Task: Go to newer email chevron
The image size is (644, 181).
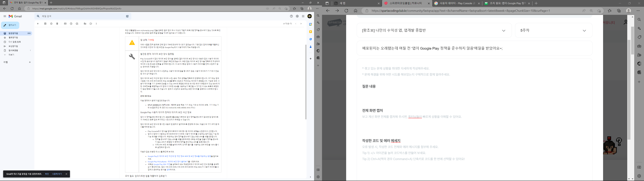Action: coord(296,24)
